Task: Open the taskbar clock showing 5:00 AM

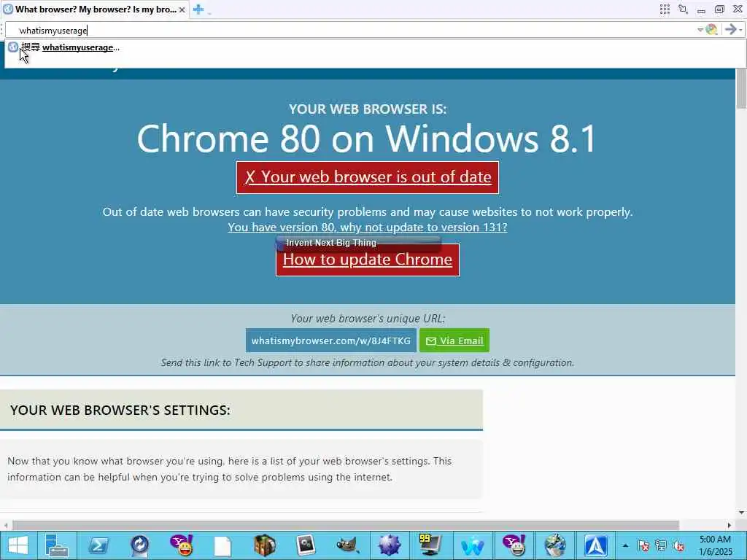Action: tap(715, 545)
